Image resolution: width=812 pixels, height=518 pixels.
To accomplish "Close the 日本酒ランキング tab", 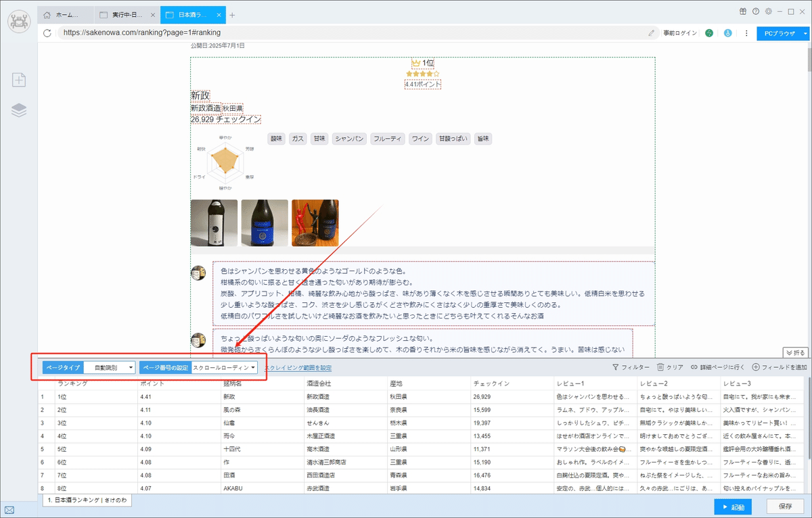I will [x=219, y=15].
